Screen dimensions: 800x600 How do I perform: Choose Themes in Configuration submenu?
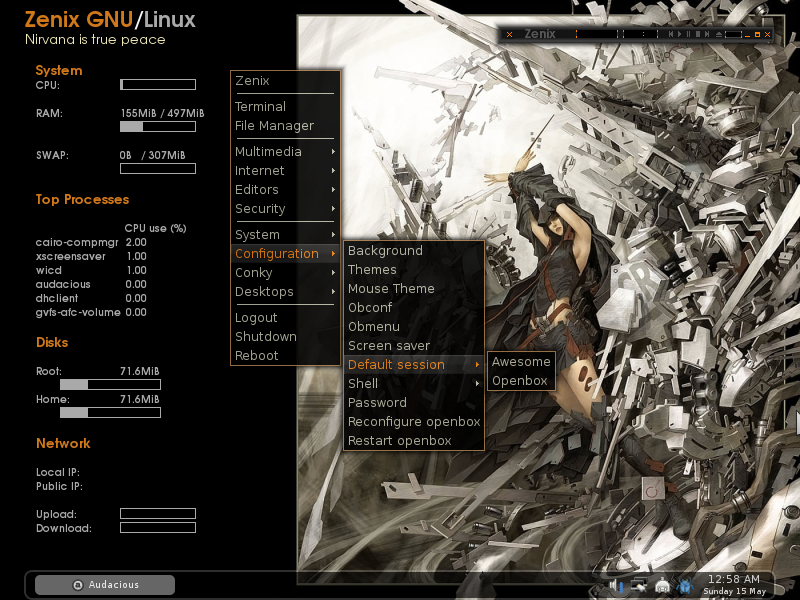(414, 269)
